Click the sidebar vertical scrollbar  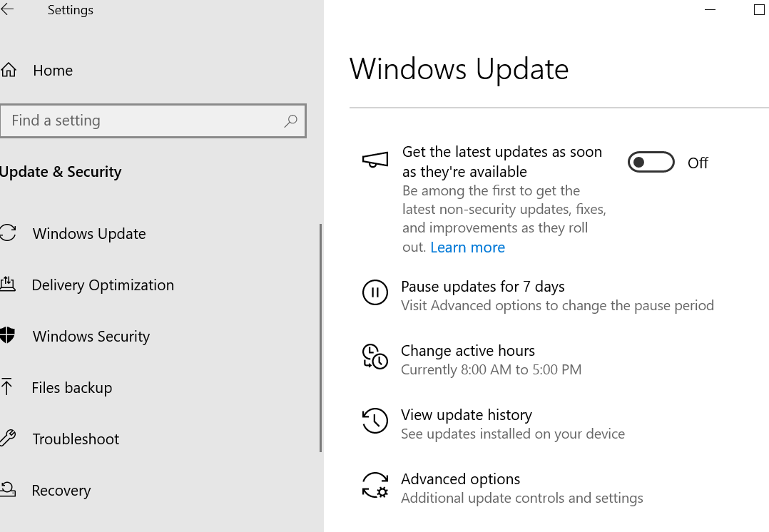coord(321,338)
